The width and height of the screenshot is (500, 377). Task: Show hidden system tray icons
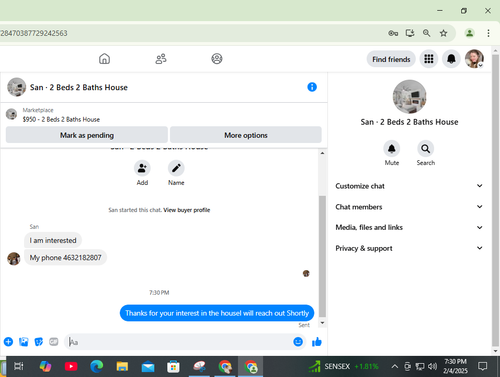coord(394,367)
